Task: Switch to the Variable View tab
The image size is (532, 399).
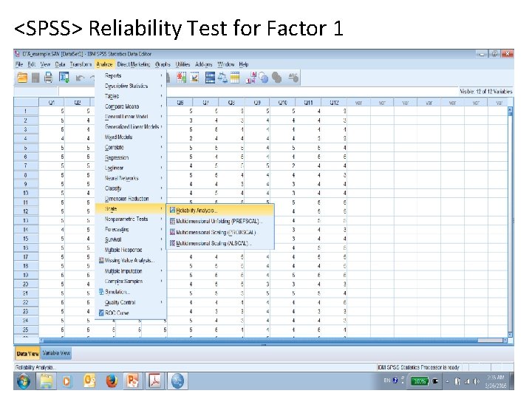Action: (56, 353)
